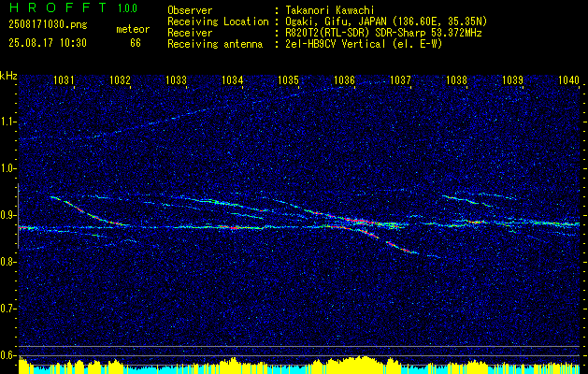The height and width of the screenshot is (374, 588).
Task: Click Ogaki, Gifu, JAPAN location text
Action: point(386,22)
